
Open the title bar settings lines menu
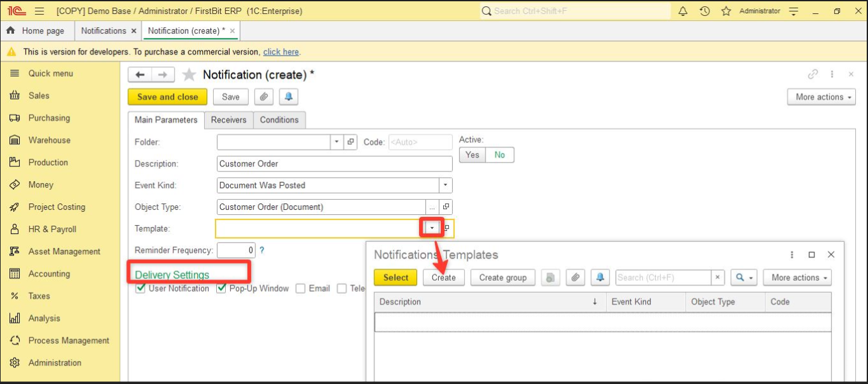[793, 11]
